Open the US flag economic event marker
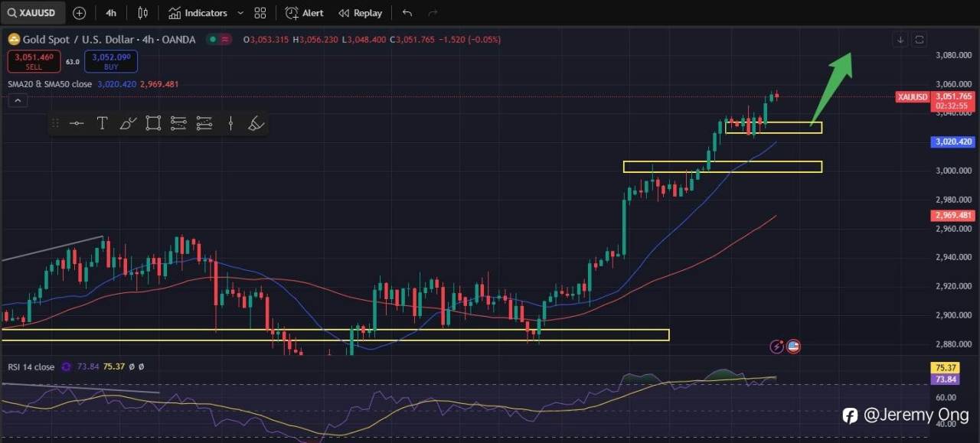Image resolution: width=980 pixels, height=443 pixels. [x=793, y=347]
